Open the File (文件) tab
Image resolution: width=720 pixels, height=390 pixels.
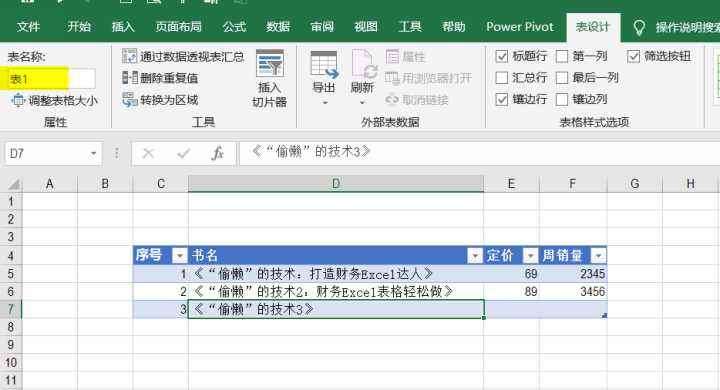pyautogui.click(x=28, y=27)
